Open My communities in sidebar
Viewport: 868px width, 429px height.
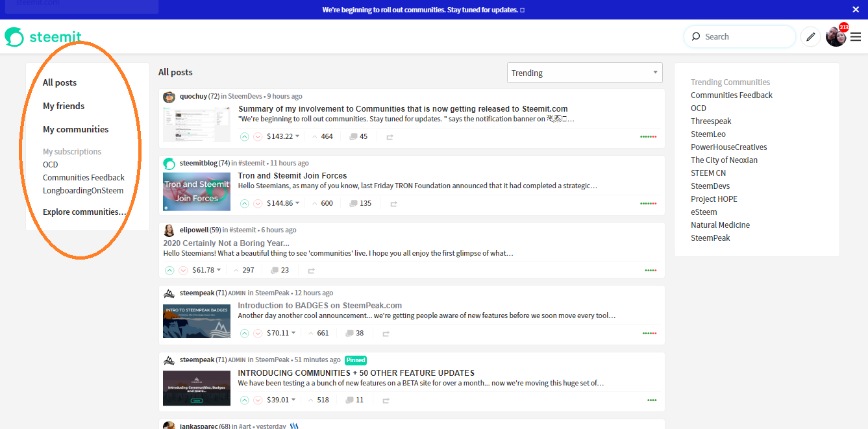coord(76,129)
